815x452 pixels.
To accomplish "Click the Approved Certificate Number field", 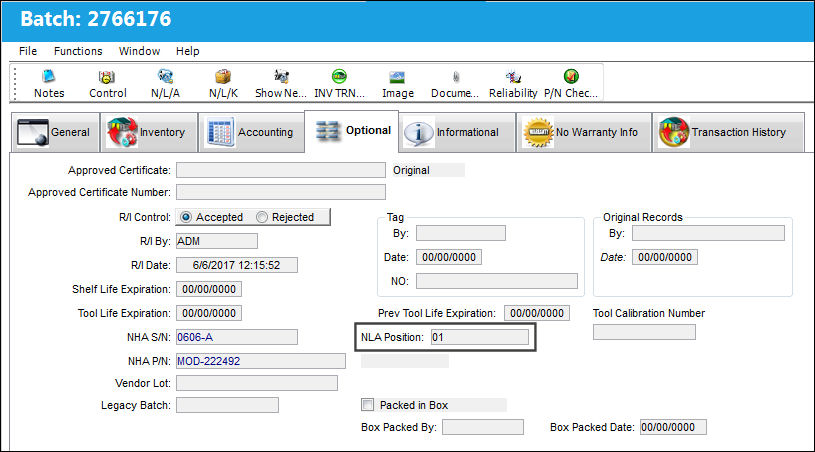I will pyautogui.click(x=281, y=192).
